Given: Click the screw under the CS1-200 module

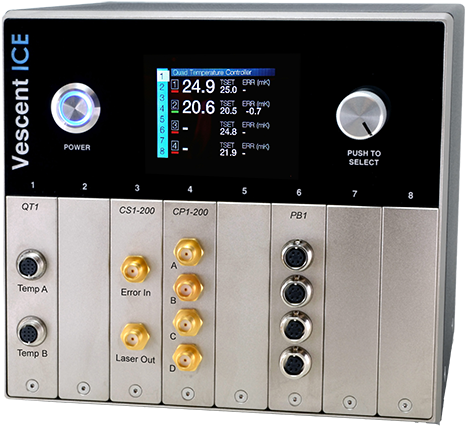Looking at the screenshot, I should [135, 391].
